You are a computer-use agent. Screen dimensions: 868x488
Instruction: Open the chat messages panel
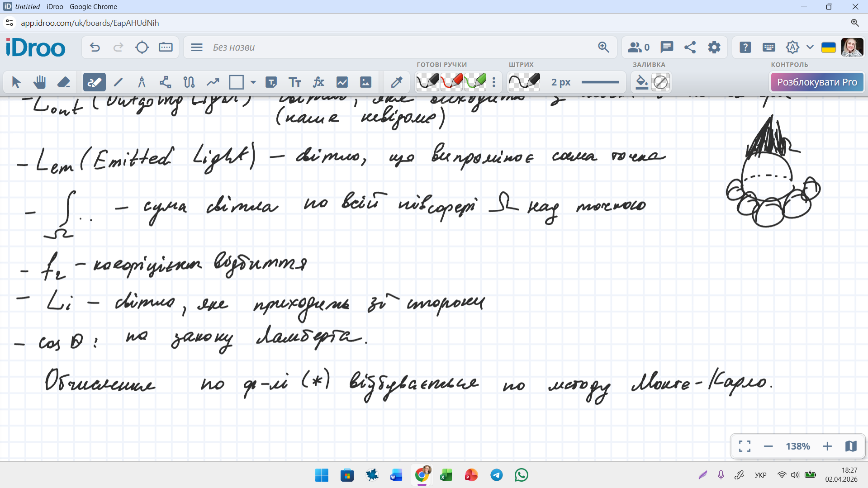point(666,47)
